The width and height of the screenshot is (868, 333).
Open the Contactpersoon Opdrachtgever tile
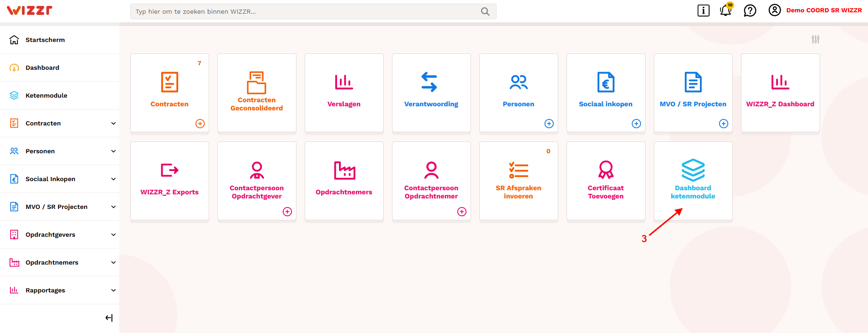257,181
